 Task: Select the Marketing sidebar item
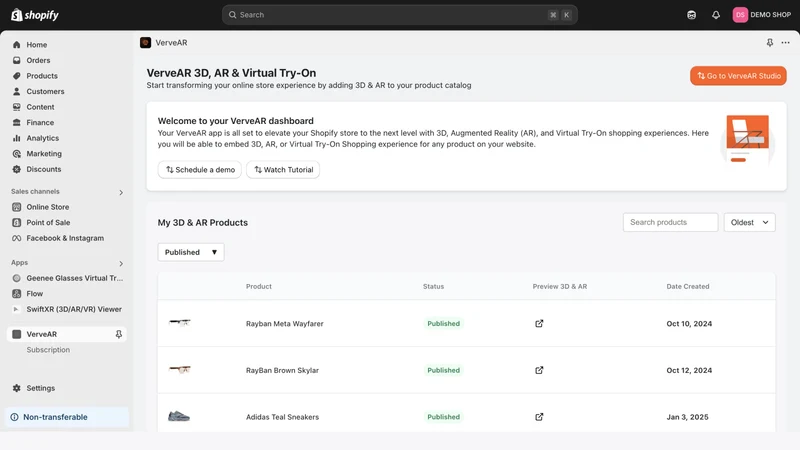pyautogui.click(x=44, y=154)
